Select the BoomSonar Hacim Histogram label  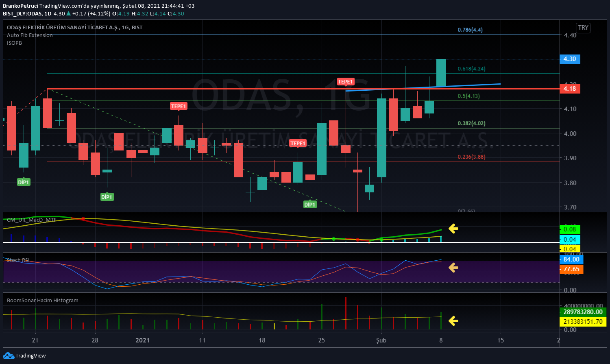[43, 300]
